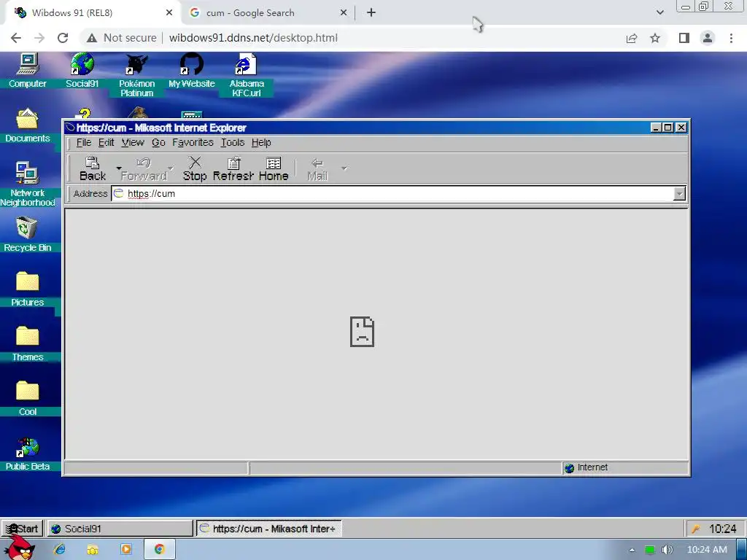This screenshot has height=560, width=747.
Task: Open the Pictures folder
Action: point(28,289)
